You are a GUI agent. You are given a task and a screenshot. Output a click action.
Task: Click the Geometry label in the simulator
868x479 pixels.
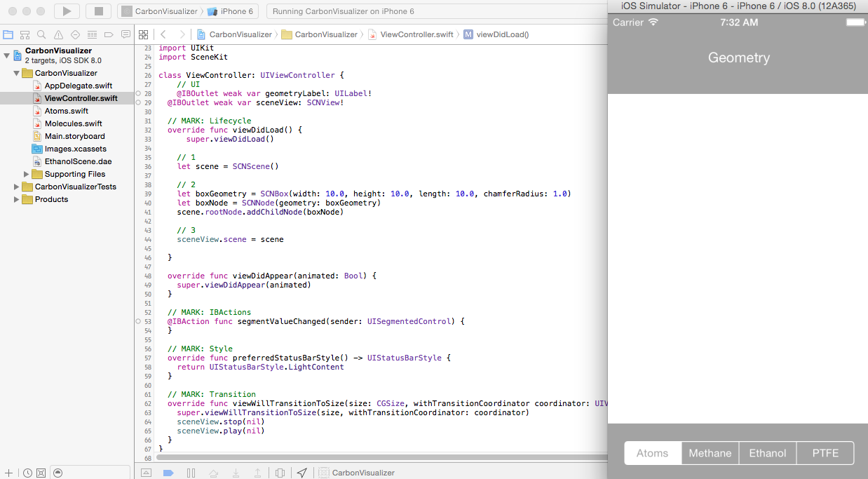(739, 58)
